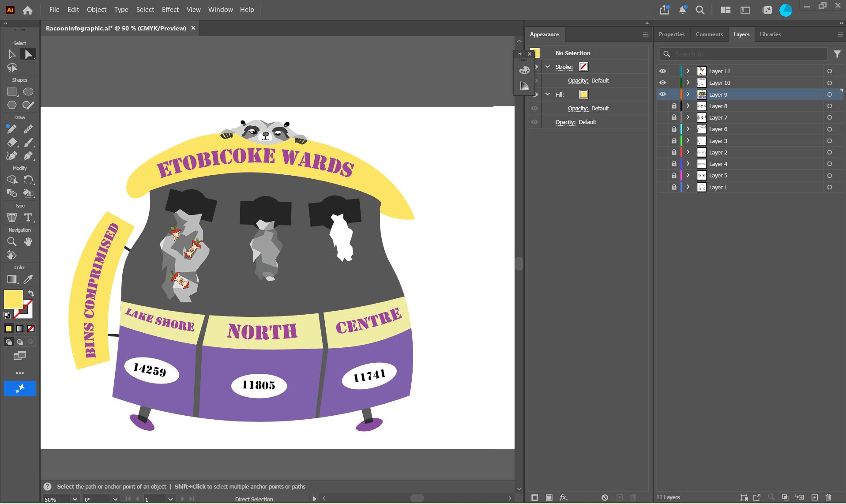This screenshot has height=504, width=846.
Task: Swap fill and stroke colors
Action: (x=31, y=293)
